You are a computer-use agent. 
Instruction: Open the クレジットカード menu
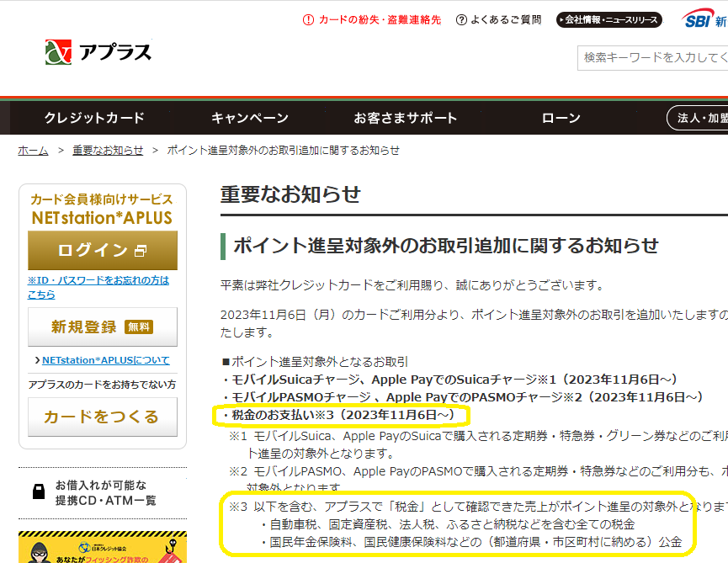coord(94,118)
